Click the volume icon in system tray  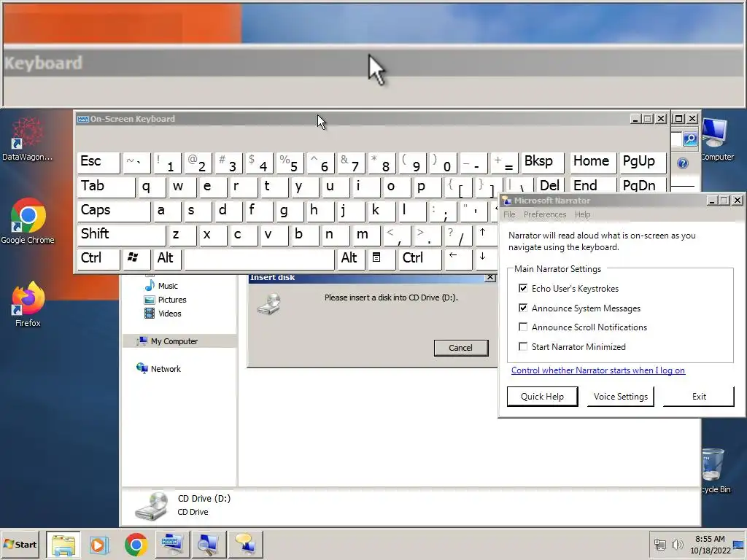[x=678, y=544]
